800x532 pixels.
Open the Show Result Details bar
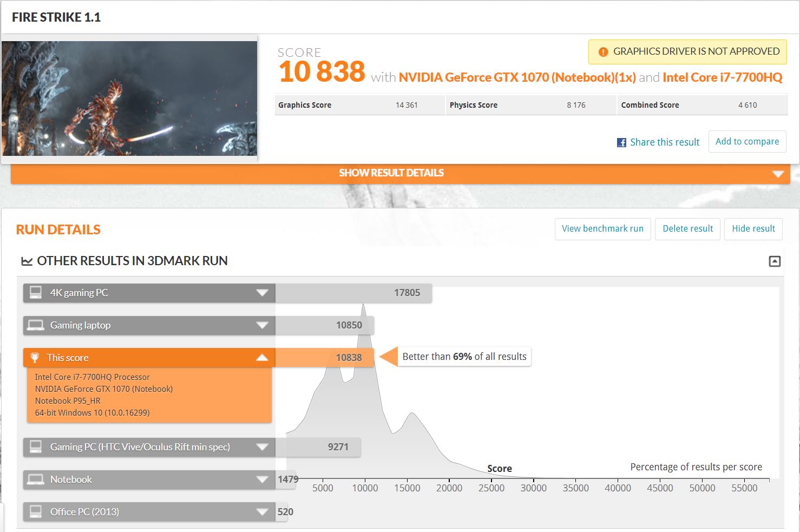tap(400, 173)
